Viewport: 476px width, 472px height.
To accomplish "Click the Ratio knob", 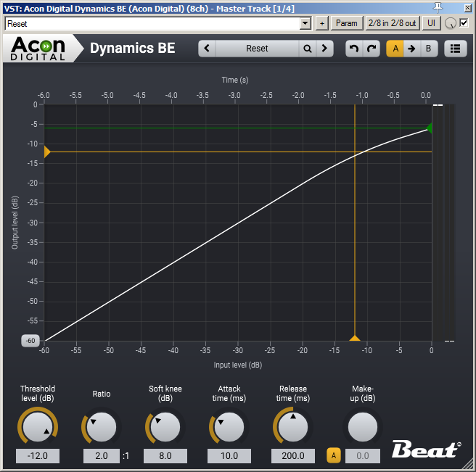I will click(x=102, y=427).
